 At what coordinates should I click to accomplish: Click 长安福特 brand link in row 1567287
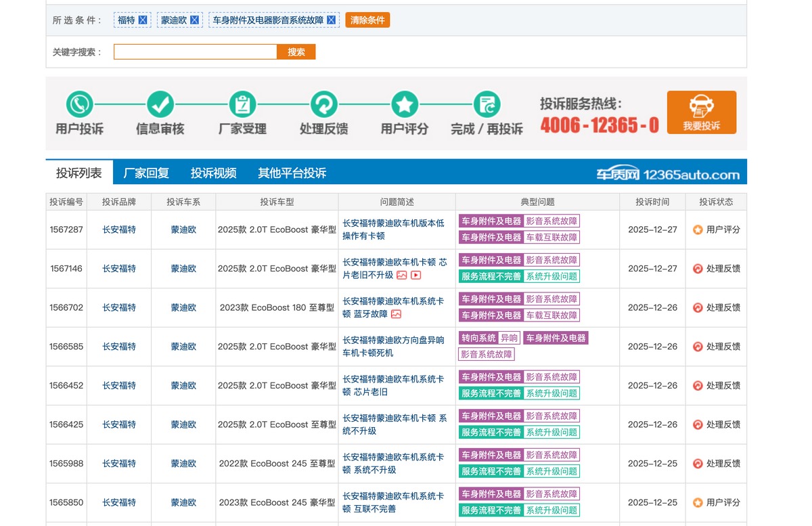[x=119, y=229]
